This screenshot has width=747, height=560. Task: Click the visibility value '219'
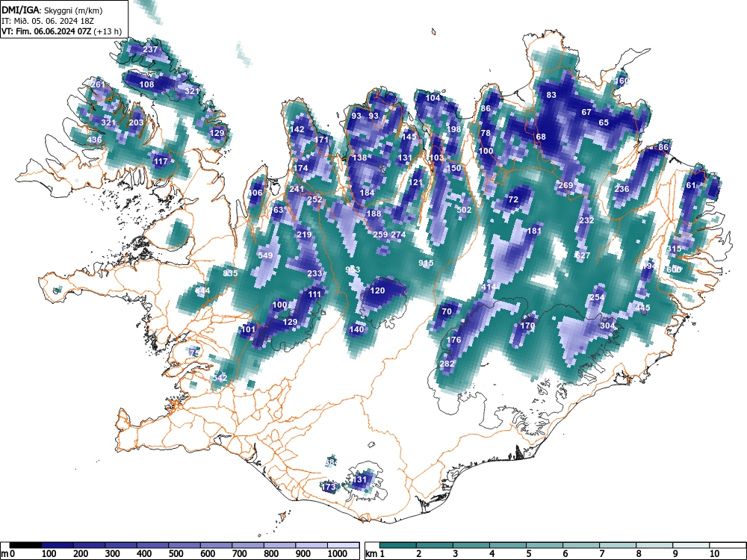point(304,234)
